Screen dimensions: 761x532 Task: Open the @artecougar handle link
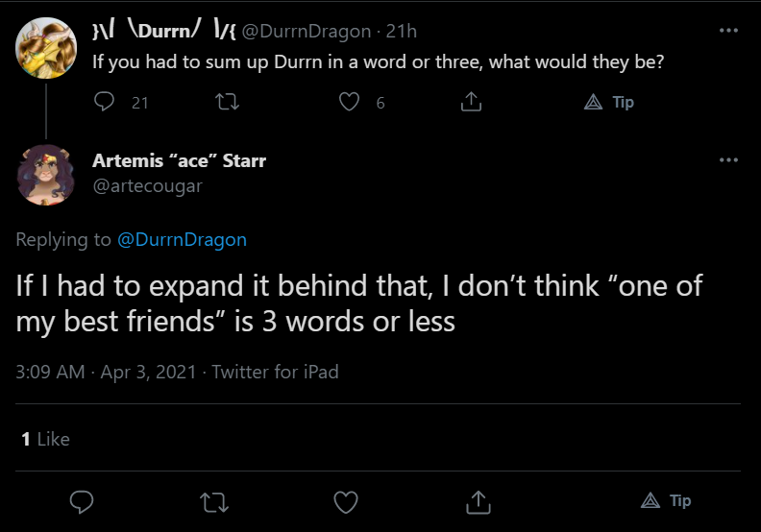coord(148,186)
